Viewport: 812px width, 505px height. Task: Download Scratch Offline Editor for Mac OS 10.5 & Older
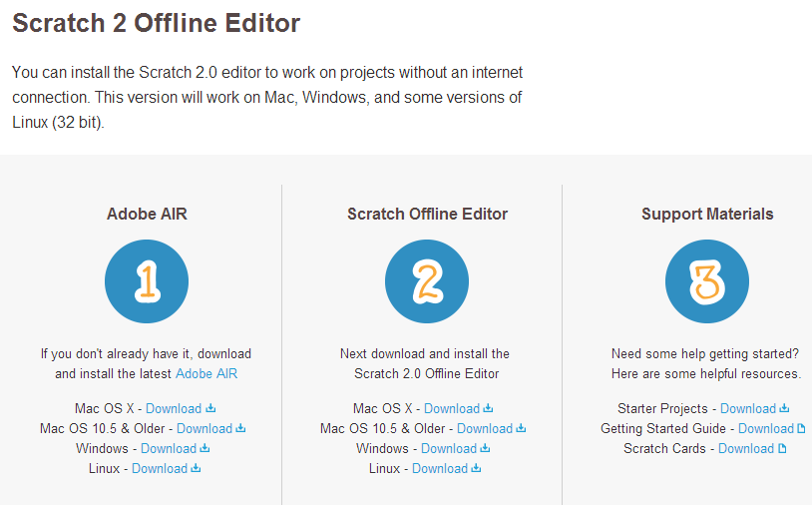[484, 428]
